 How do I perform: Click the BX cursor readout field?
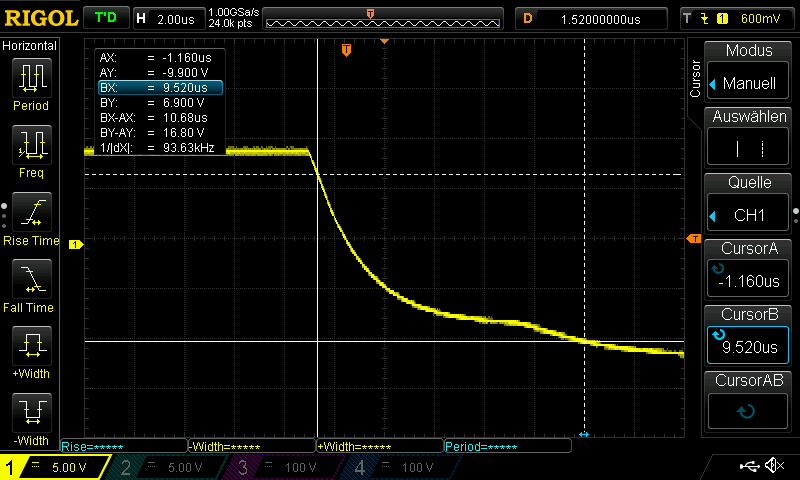159,88
